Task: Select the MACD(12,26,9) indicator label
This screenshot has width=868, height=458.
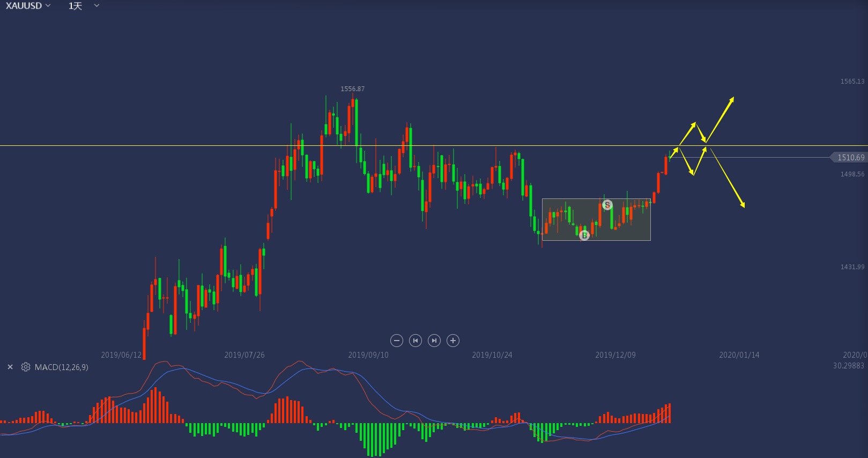Action: click(x=62, y=367)
